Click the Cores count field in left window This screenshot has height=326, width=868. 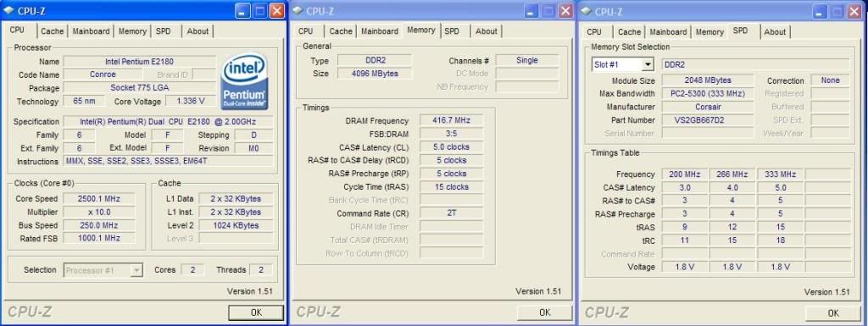click(x=192, y=269)
